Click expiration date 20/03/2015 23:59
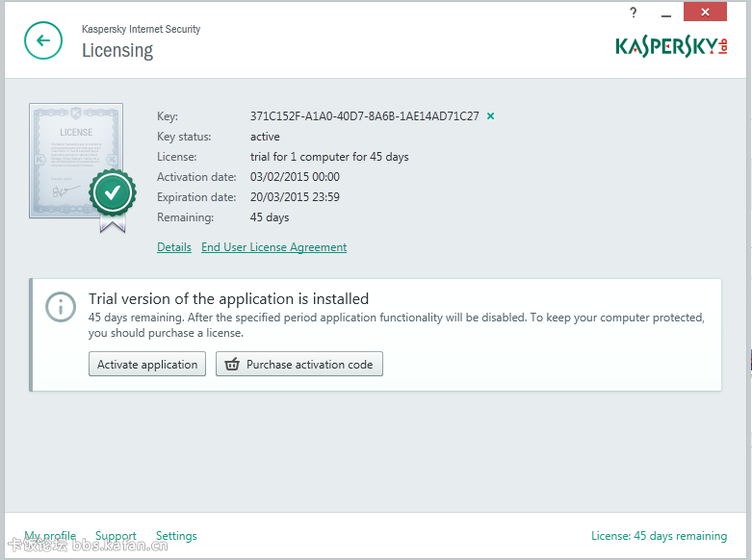This screenshot has height=560, width=752. [295, 197]
